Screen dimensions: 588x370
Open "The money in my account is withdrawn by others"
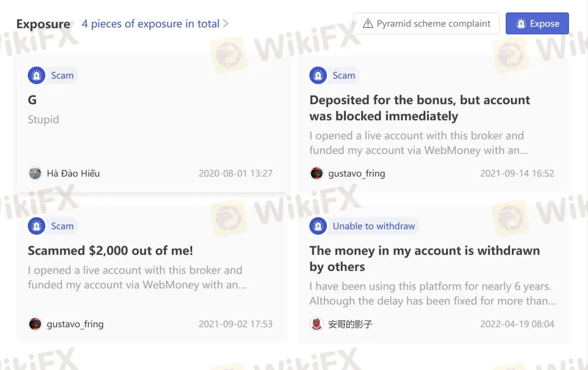point(424,258)
